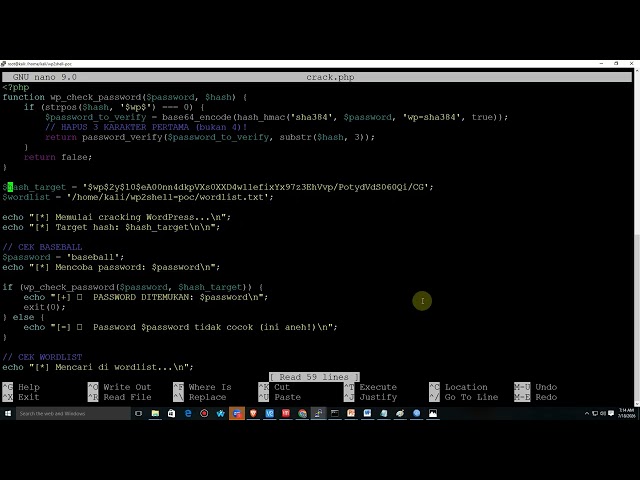The image size is (640, 480).
Task: Open the command prompt taskbar icon
Action: (x=335, y=413)
